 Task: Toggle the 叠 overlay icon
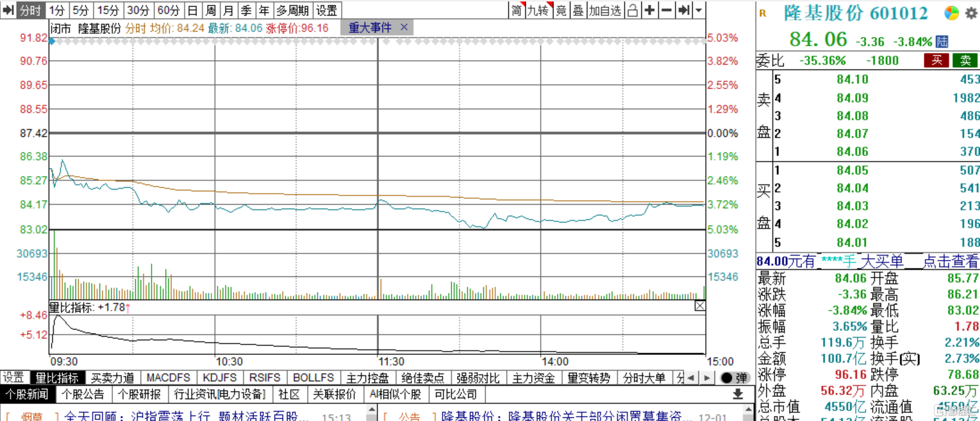(578, 10)
